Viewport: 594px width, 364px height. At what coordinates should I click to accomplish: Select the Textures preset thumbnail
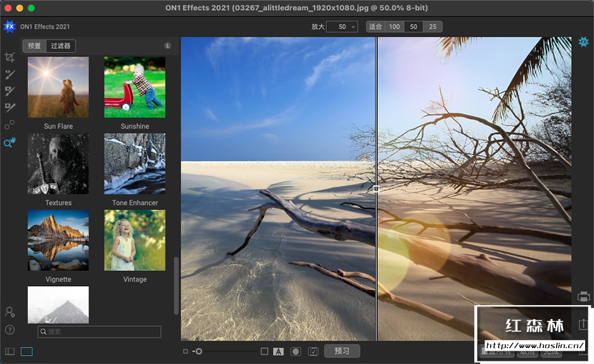click(x=58, y=163)
